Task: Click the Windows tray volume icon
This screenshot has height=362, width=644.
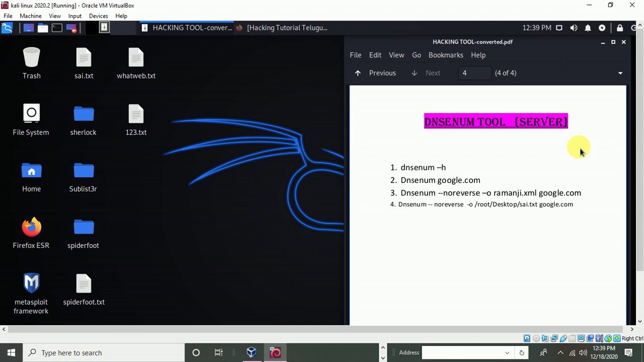Action: pyautogui.click(x=583, y=353)
